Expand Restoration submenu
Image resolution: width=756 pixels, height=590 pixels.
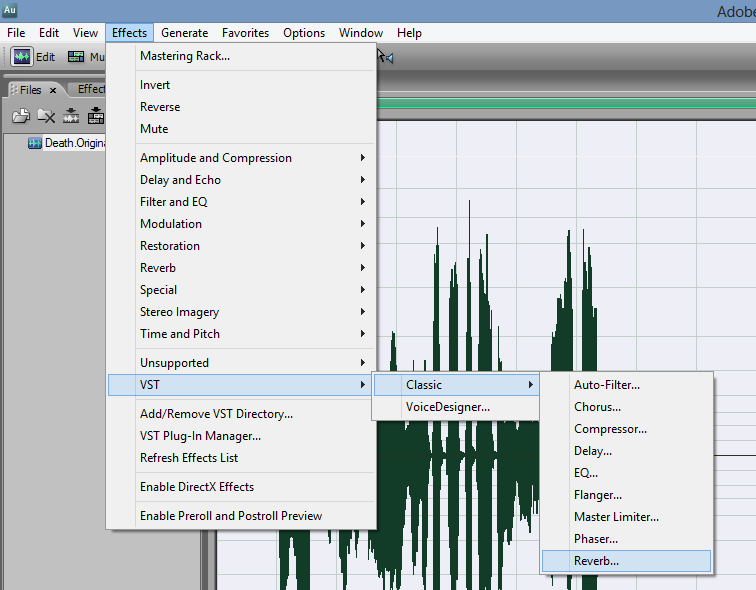pos(241,246)
